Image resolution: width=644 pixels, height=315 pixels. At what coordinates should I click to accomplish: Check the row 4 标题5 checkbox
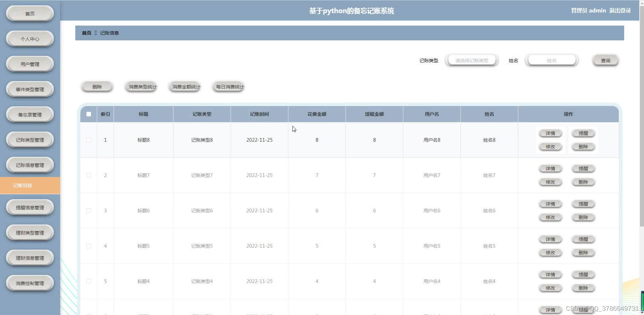tap(89, 246)
